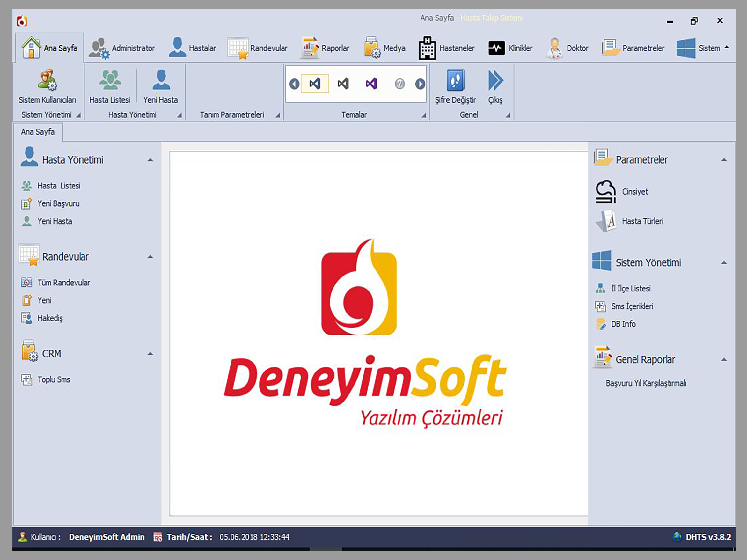Collapse the Randevular sidebar group

coord(150,257)
